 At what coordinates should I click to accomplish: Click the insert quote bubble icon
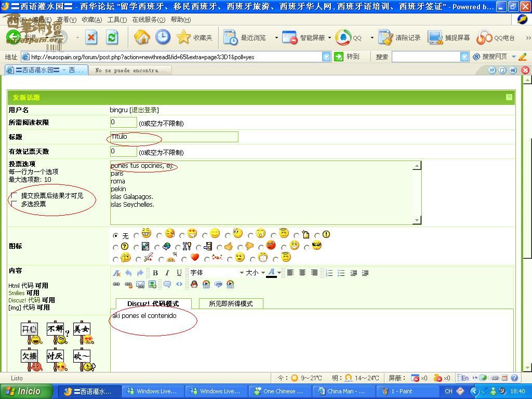tap(167, 284)
